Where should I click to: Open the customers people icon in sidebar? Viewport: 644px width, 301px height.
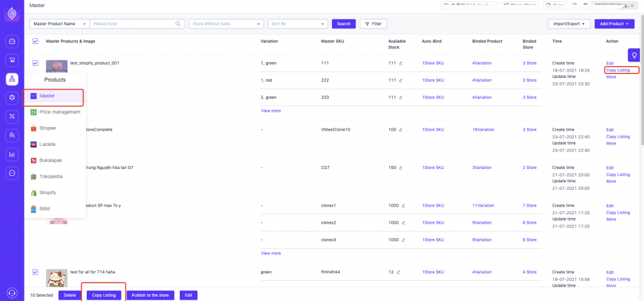point(12,135)
